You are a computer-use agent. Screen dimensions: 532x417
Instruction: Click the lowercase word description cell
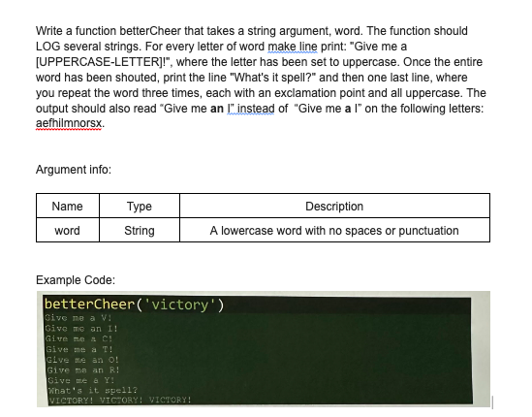[334, 230]
